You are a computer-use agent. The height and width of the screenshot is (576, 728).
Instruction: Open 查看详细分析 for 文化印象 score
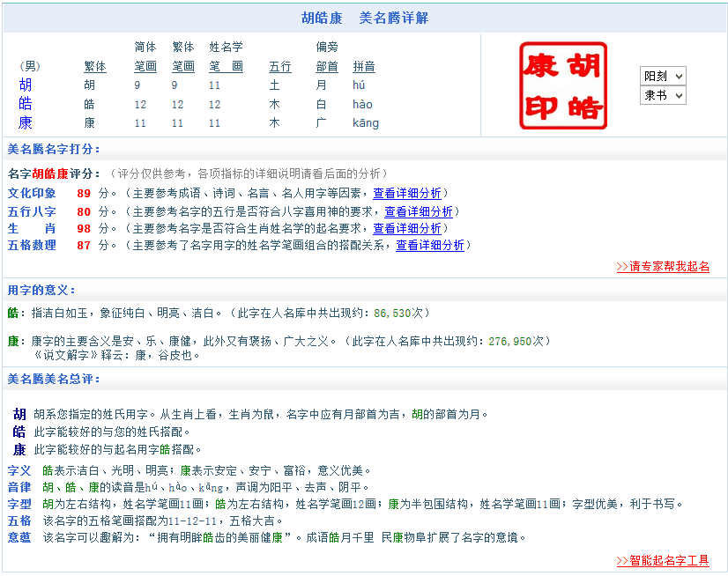[x=407, y=193]
